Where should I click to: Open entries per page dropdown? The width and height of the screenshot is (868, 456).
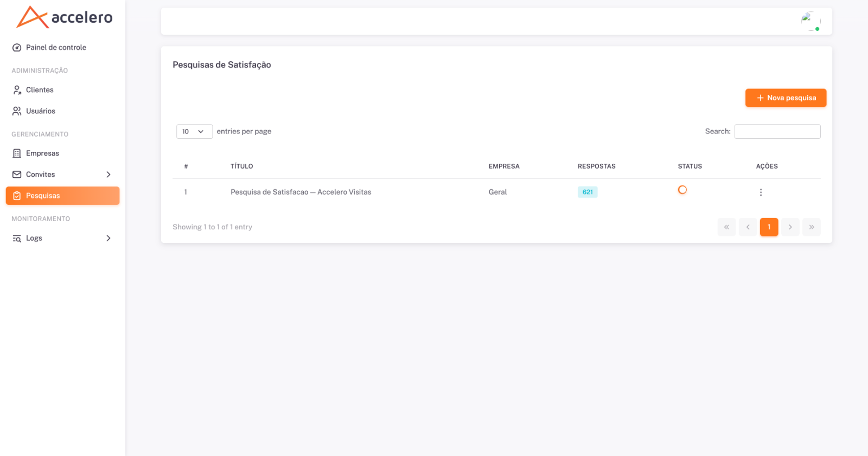[x=194, y=132]
